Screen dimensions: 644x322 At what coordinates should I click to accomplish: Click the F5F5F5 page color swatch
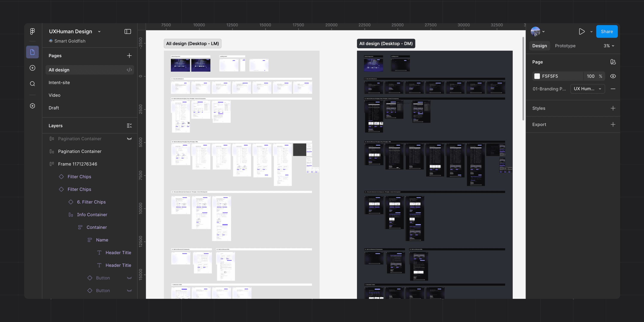537,76
